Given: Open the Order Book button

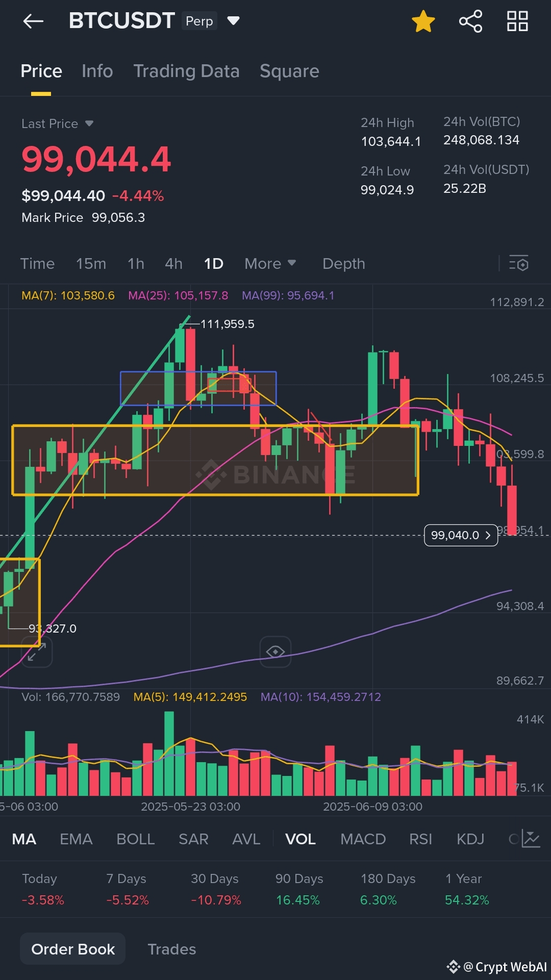Looking at the screenshot, I should click(x=73, y=949).
